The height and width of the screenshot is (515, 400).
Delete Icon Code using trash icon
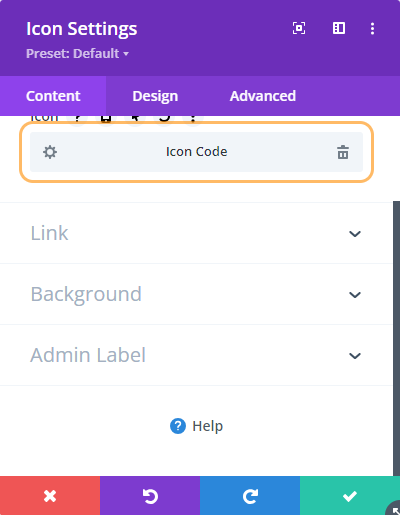tap(343, 152)
